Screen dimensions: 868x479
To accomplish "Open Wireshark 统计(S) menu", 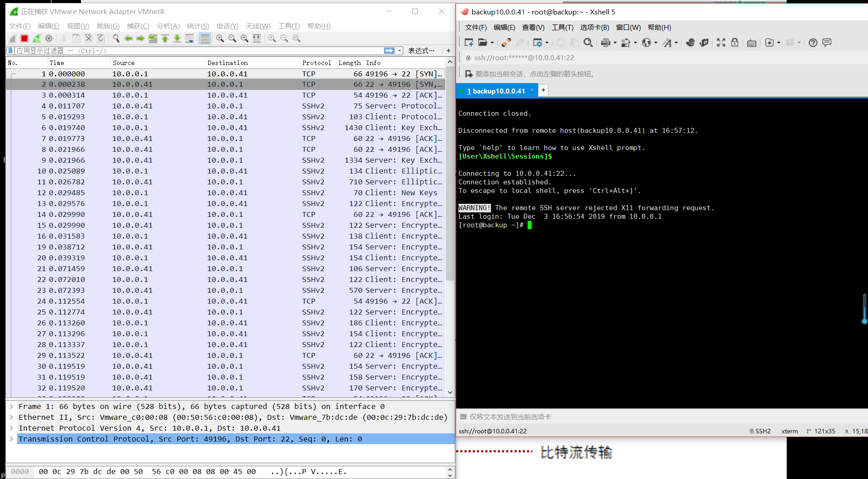I will click(x=198, y=26).
